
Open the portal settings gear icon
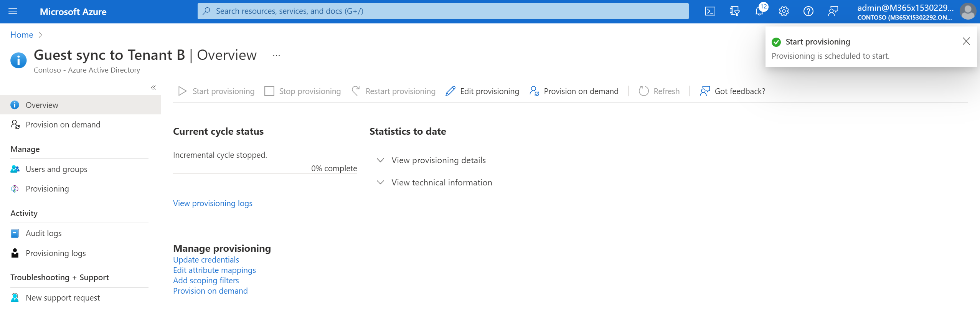coord(784,12)
